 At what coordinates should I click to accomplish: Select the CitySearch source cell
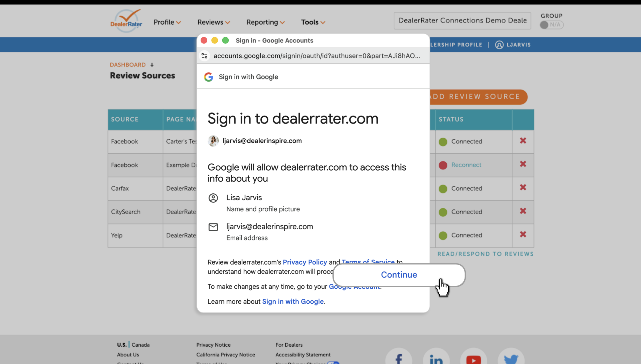click(x=135, y=212)
